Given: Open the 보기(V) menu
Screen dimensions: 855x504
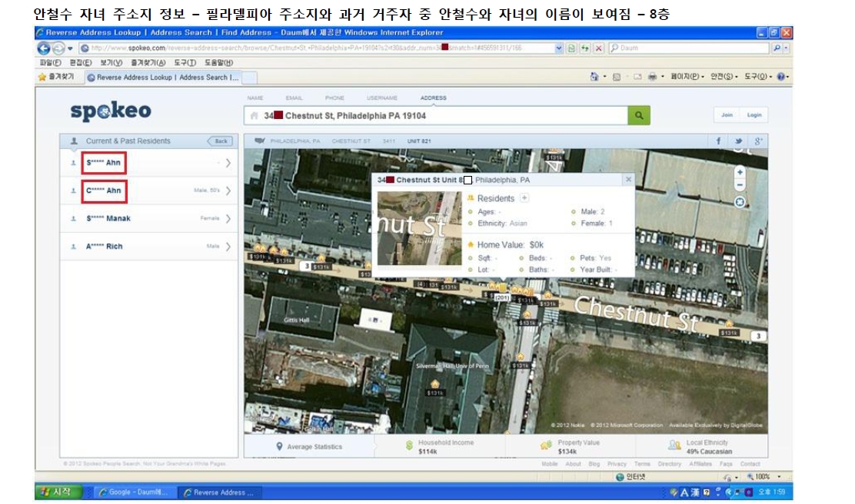Looking at the screenshot, I should click(111, 63).
